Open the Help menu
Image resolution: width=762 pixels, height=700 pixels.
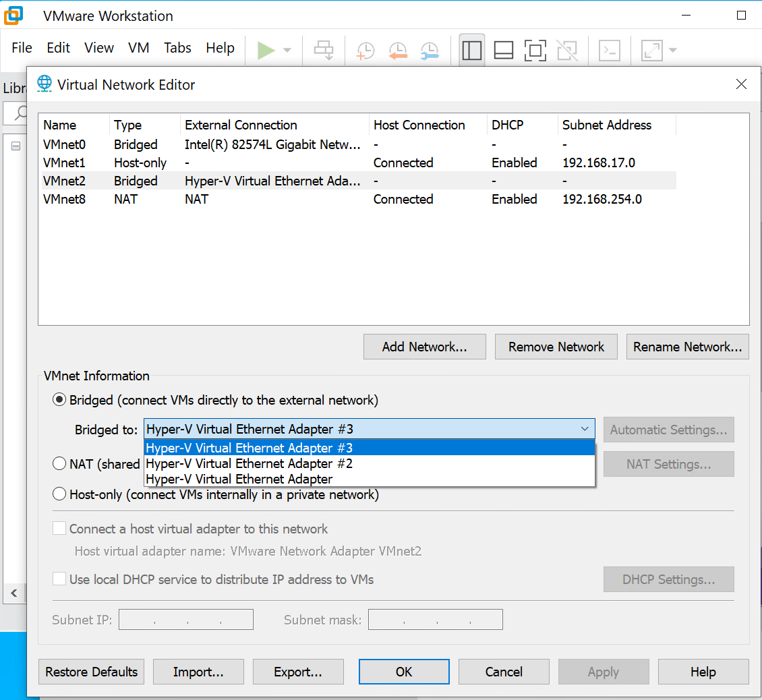point(220,48)
